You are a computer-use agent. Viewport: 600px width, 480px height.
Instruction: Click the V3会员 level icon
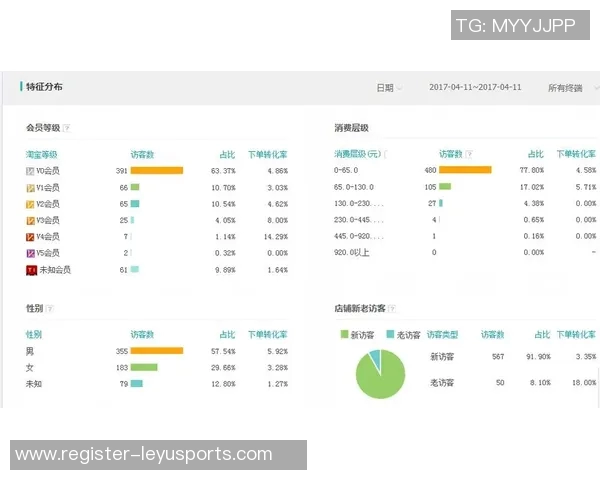click(30, 221)
